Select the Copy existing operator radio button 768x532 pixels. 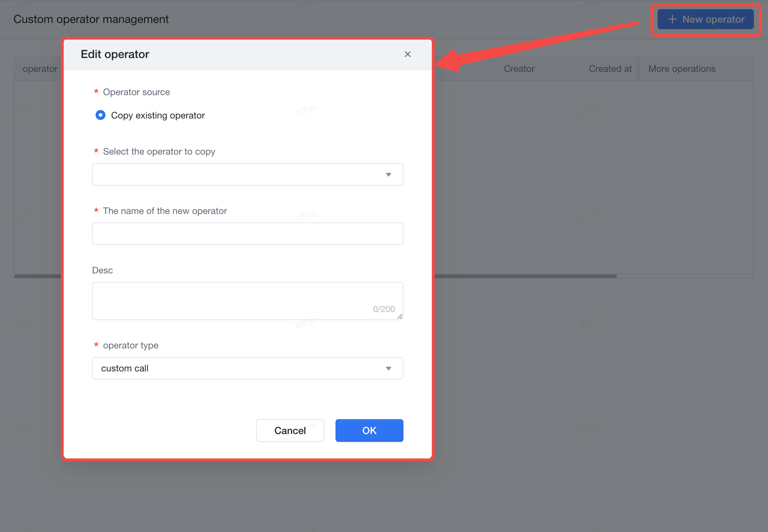[x=101, y=115]
